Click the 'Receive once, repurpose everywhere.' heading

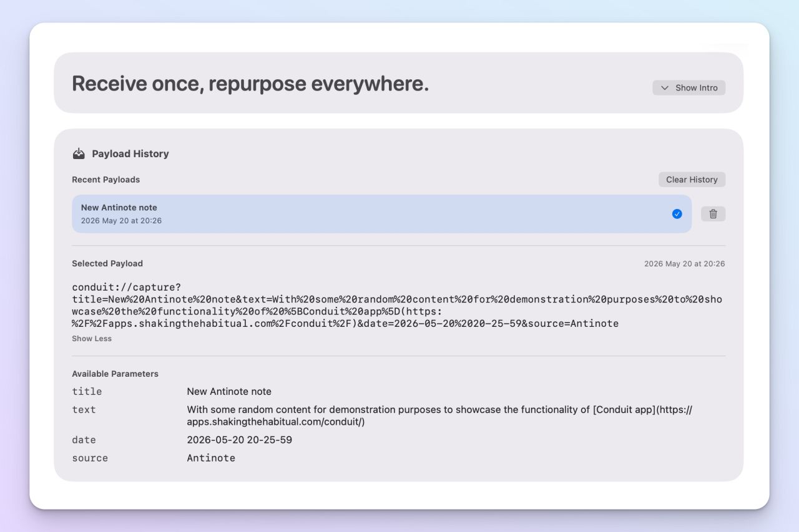click(x=250, y=84)
